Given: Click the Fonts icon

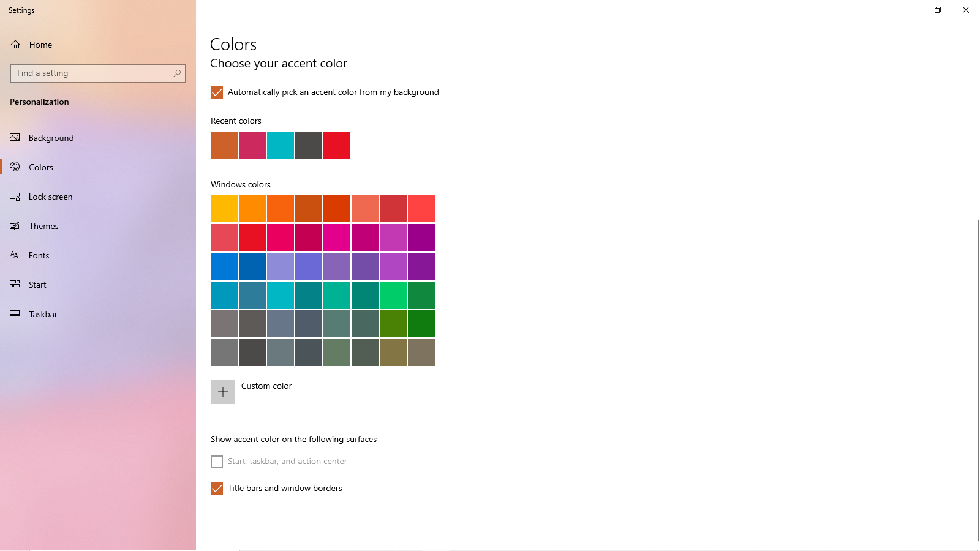Looking at the screenshot, I should [15, 255].
